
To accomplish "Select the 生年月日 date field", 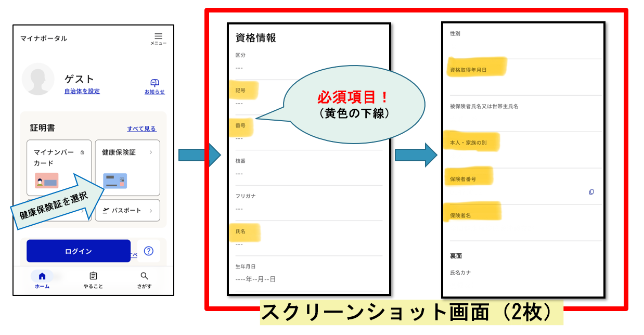I will click(x=255, y=279).
